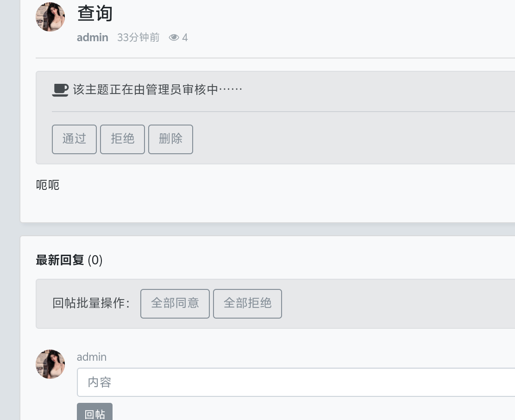Viewport: 515px width, 420px height.
Task: Click the 删除 delete button
Action: coord(170,139)
